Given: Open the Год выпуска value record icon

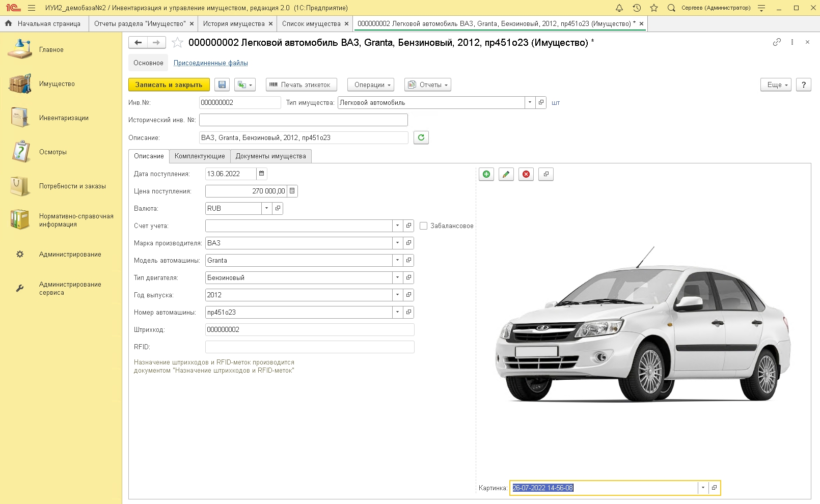Looking at the screenshot, I should coord(408,295).
